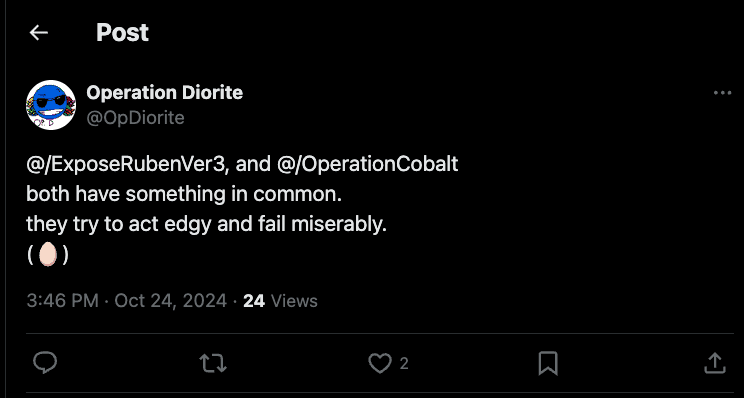Select the egg emoji in the post
Image resolution: width=744 pixels, height=398 pixels.
coord(48,255)
